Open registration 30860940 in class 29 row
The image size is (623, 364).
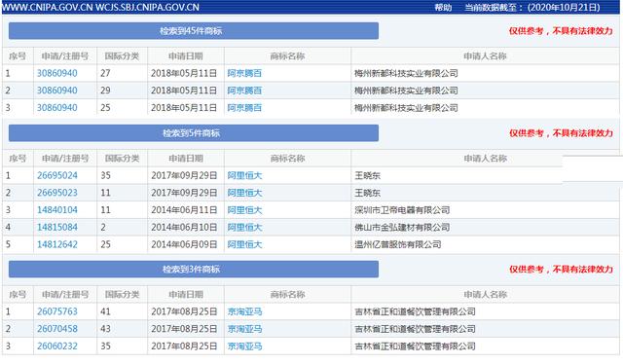57,91
